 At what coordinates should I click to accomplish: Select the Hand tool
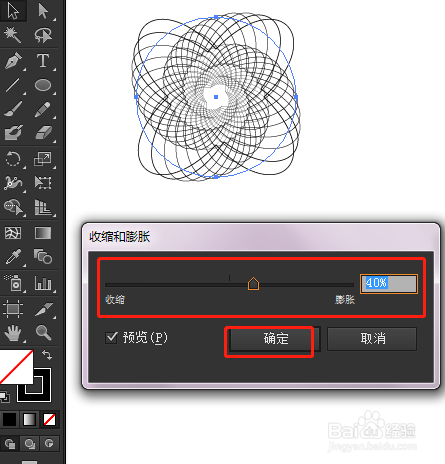pyautogui.click(x=13, y=333)
